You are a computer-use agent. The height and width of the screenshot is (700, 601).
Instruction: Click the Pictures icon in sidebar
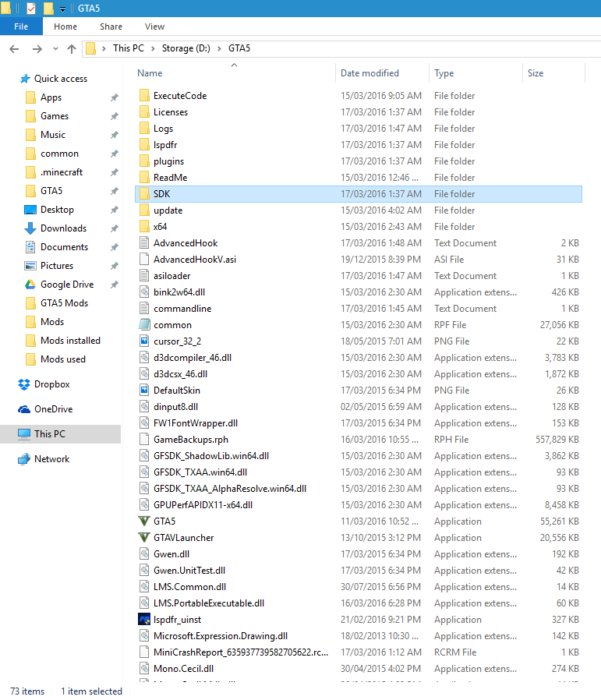(x=30, y=266)
